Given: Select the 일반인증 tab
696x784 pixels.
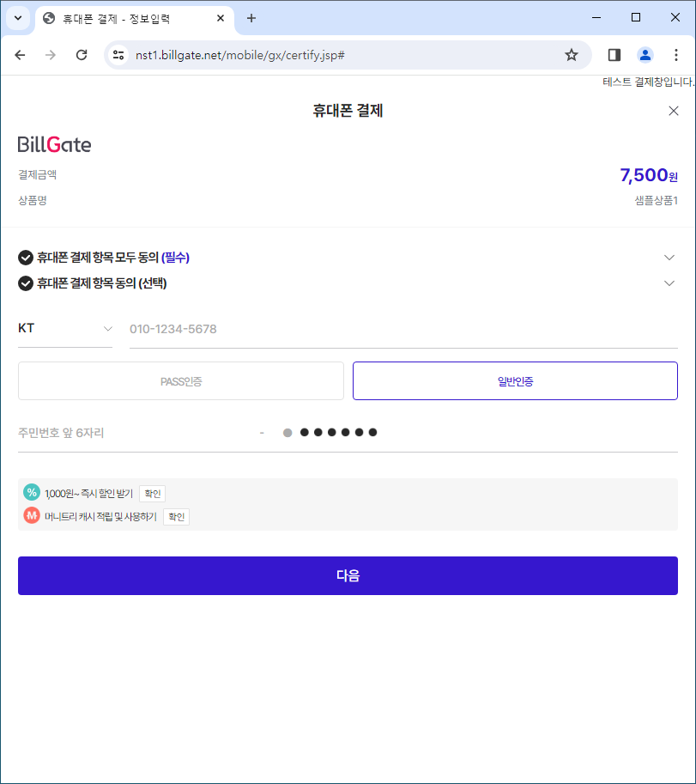Looking at the screenshot, I should pos(515,381).
